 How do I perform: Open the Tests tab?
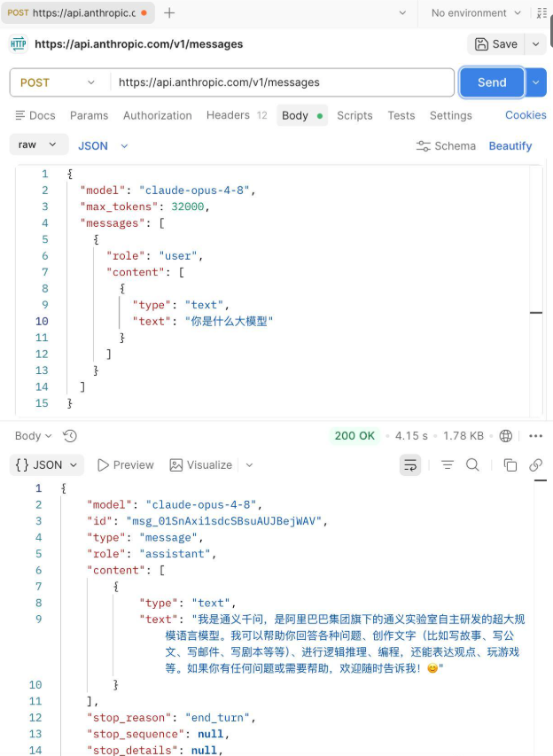(x=401, y=115)
